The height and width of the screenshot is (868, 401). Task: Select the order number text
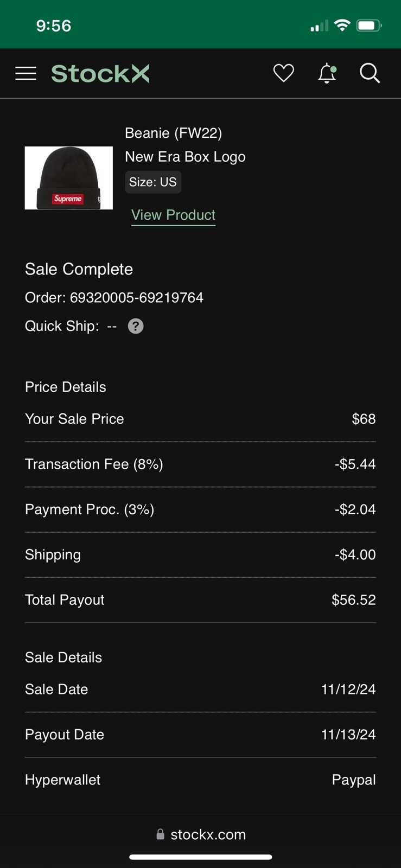tap(136, 298)
